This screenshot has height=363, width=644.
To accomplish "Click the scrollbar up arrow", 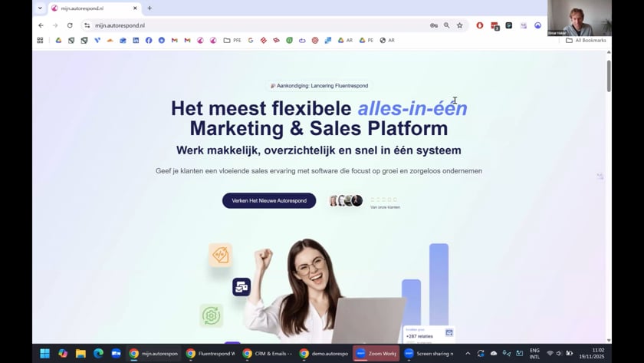I will point(609,52).
